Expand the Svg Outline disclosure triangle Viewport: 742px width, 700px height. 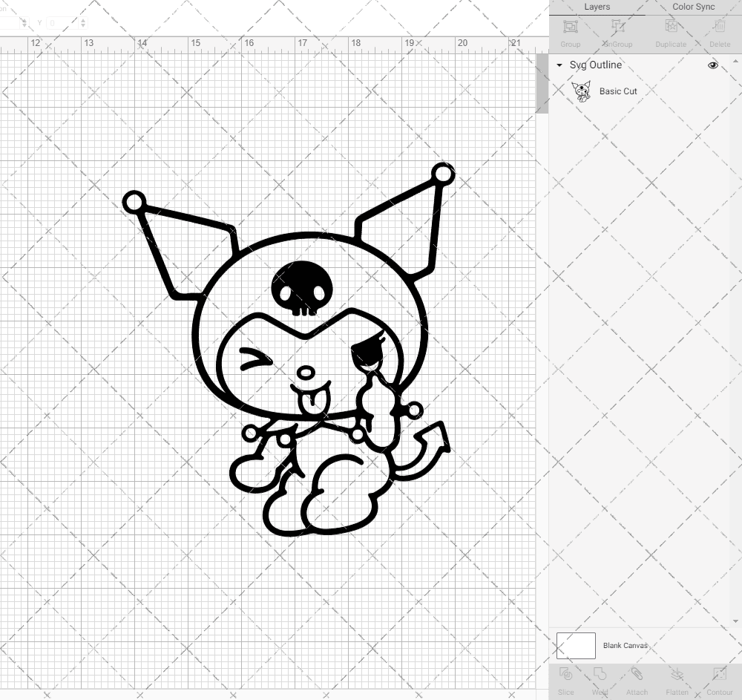pyautogui.click(x=559, y=65)
